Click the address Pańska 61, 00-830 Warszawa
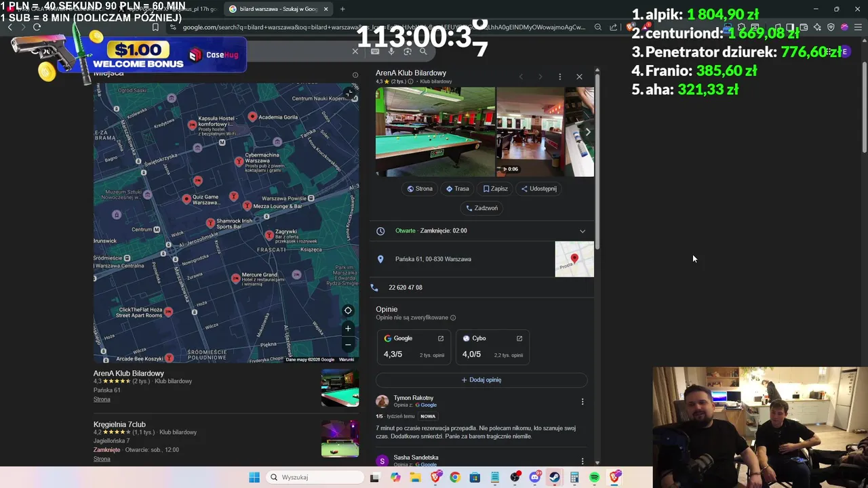The image size is (868, 488). 433,259
